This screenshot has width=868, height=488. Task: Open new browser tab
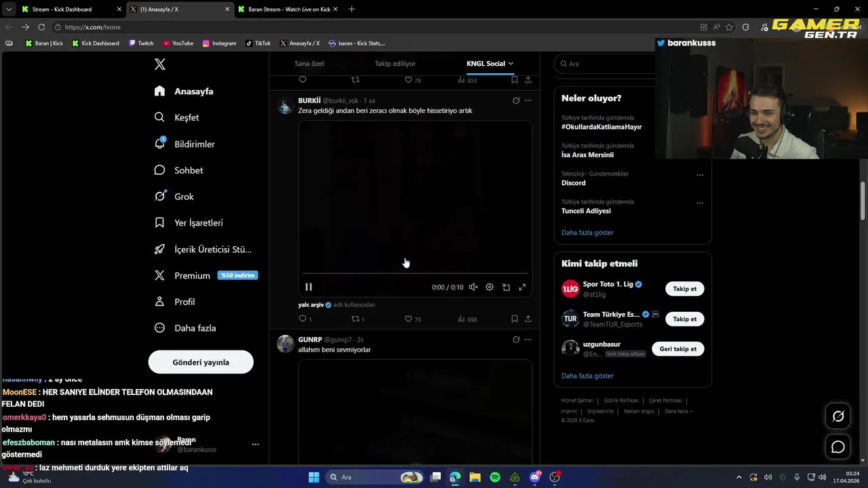[x=351, y=9]
